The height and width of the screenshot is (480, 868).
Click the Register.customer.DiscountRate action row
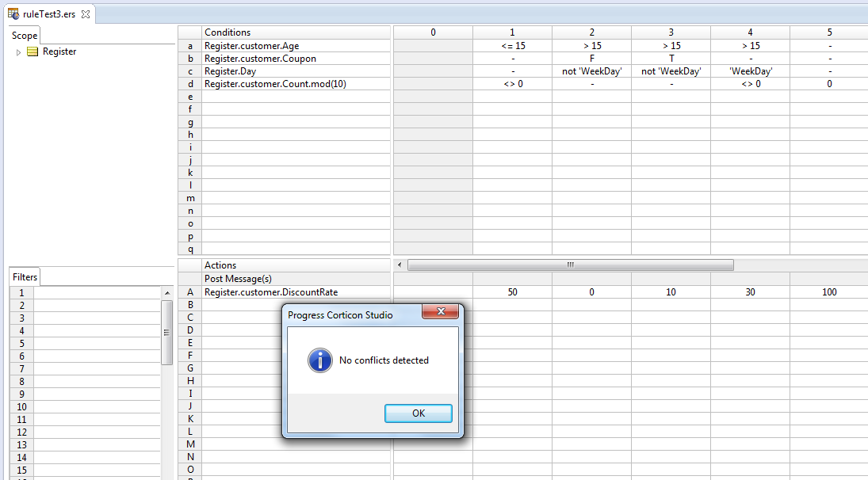(296, 292)
